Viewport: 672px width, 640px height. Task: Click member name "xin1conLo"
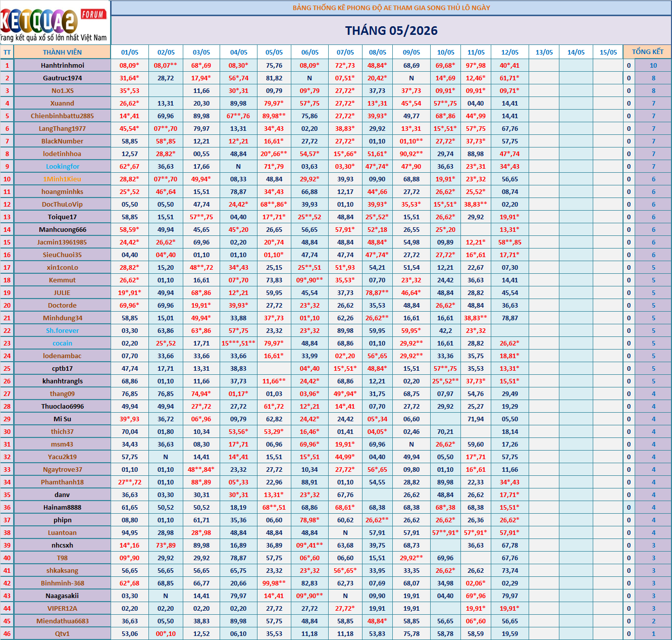(x=63, y=267)
